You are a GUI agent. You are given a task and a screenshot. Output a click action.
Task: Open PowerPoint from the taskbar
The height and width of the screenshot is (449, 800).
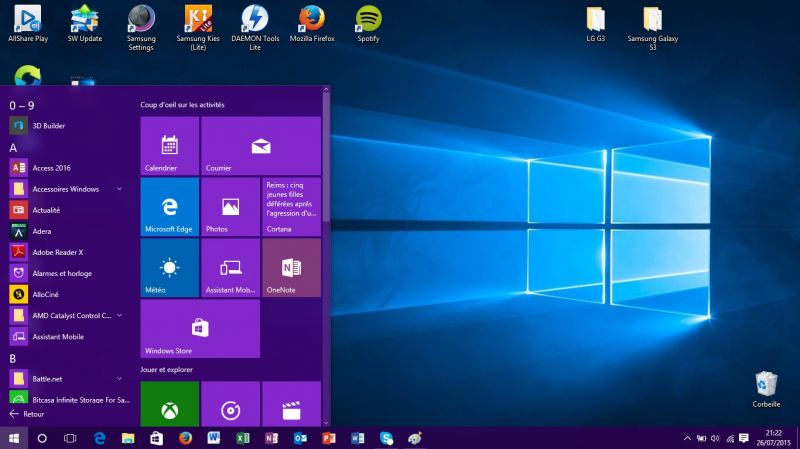[329, 438]
